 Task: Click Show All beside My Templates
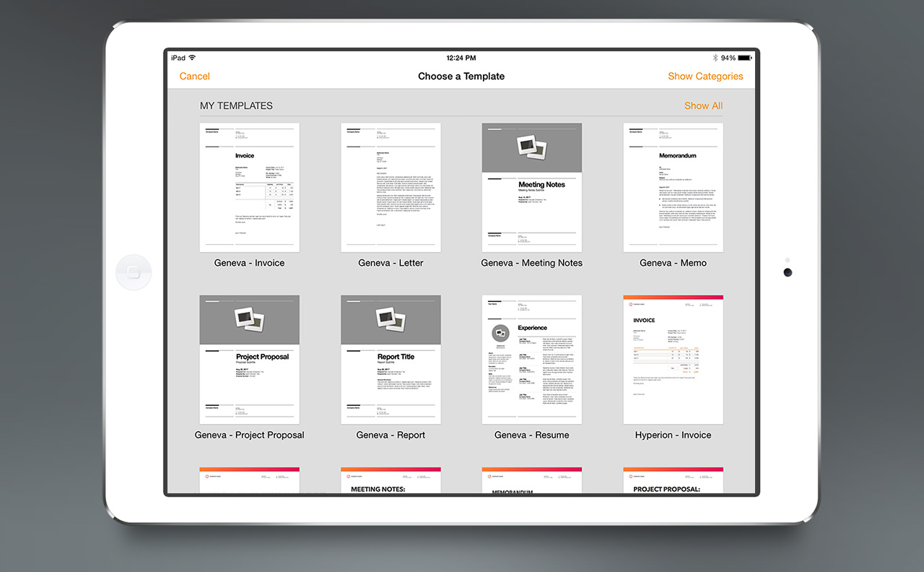pyautogui.click(x=703, y=105)
